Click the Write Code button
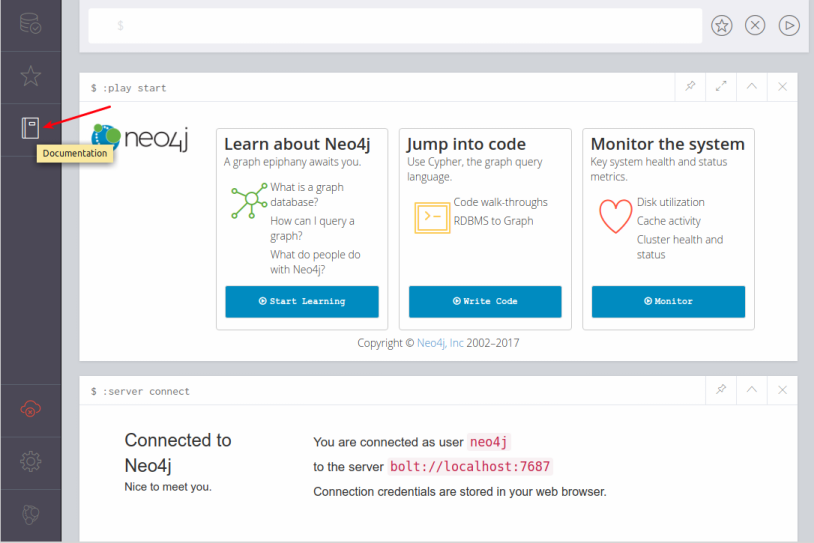This screenshot has height=543, width=814. (485, 301)
